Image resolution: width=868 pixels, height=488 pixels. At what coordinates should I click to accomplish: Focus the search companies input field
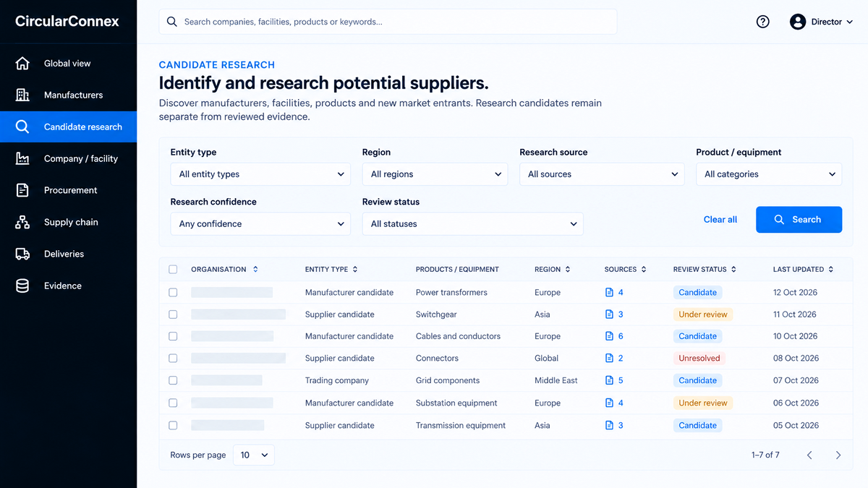(x=388, y=22)
